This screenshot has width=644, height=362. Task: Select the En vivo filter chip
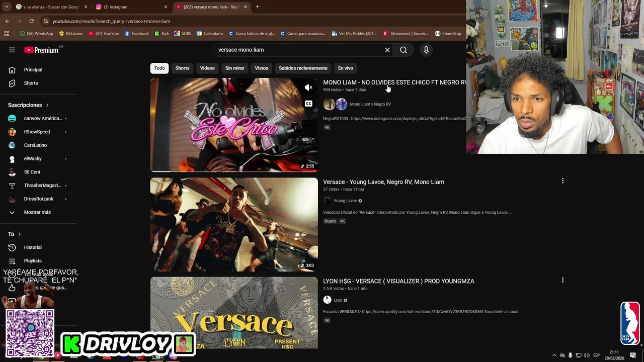[x=346, y=68]
